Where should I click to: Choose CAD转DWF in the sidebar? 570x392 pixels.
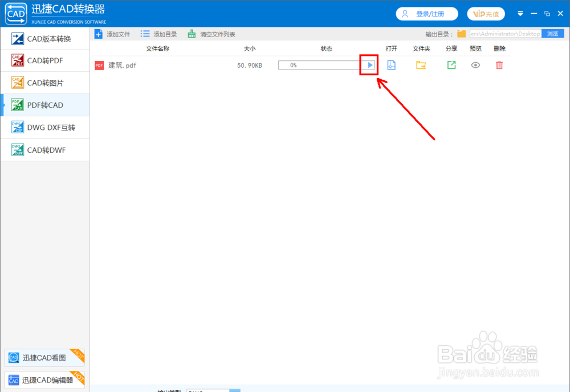click(45, 150)
